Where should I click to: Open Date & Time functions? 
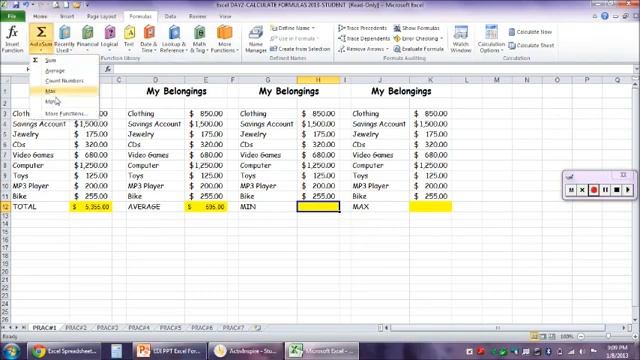pos(149,38)
